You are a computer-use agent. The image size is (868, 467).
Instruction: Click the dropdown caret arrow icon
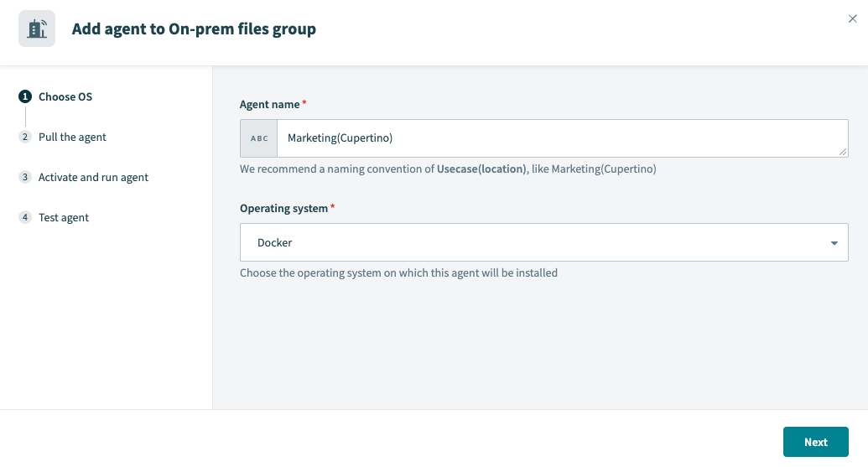[834, 243]
